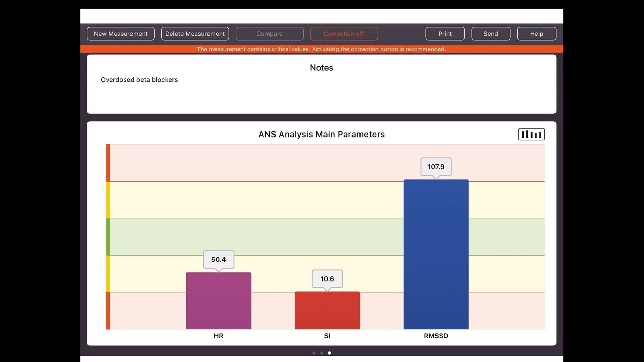The image size is (644, 362).
Task: Go to the first page dot
Action: click(x=314, y=353)
